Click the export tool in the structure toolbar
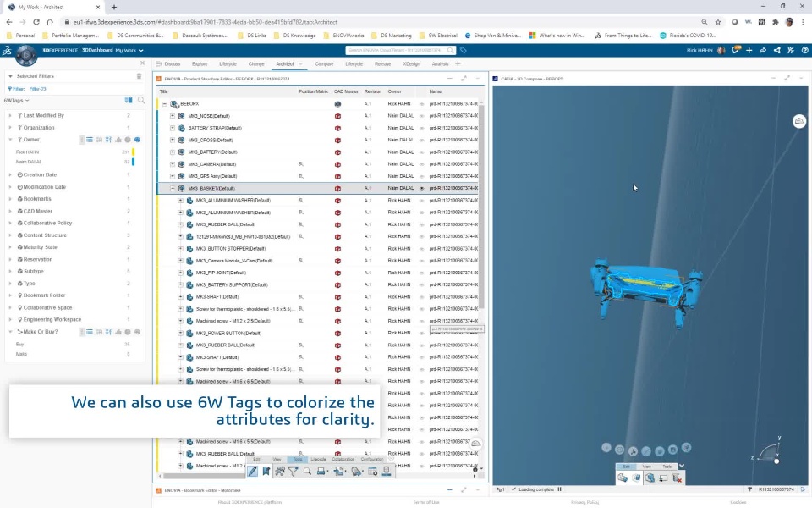Image resolution: width=812 pixels, height=508 pixels. pos(339,472)
